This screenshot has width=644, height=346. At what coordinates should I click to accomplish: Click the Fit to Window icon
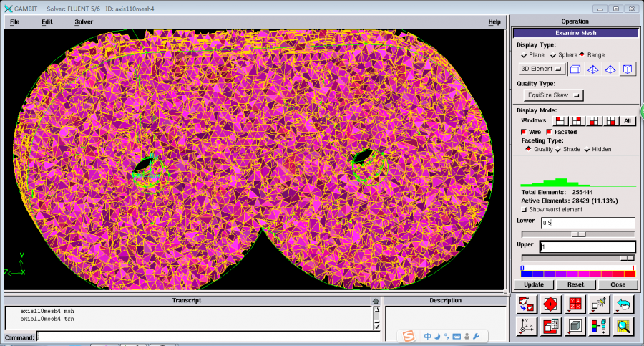click(526, 305)
